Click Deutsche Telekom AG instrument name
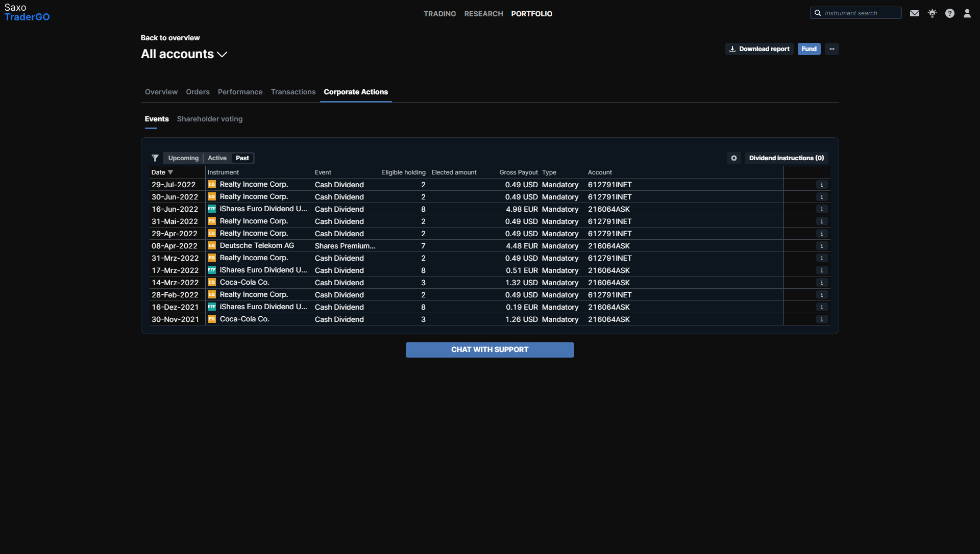The image size is (980, 554). (257, 245)
